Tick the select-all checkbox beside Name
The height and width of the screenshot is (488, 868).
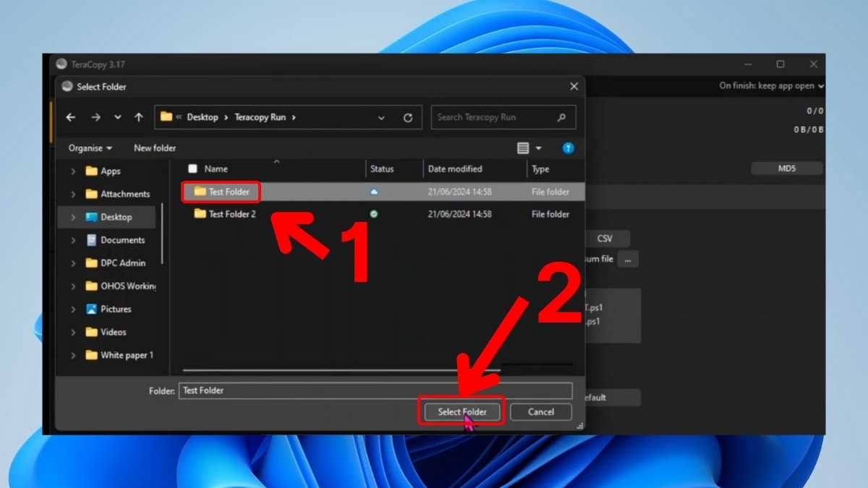click(192, 168)
